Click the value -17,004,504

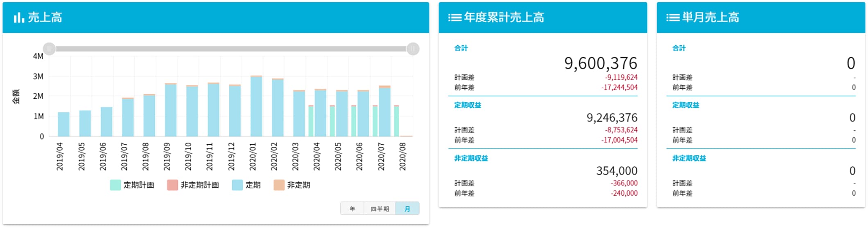[x=619, y=140]
